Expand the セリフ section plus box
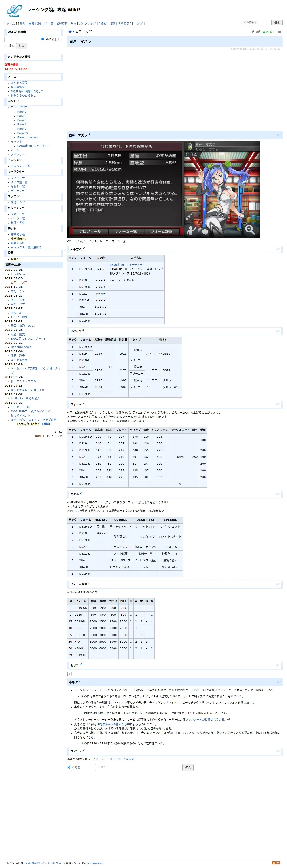 pyautogui.click(x=69, y=674)
